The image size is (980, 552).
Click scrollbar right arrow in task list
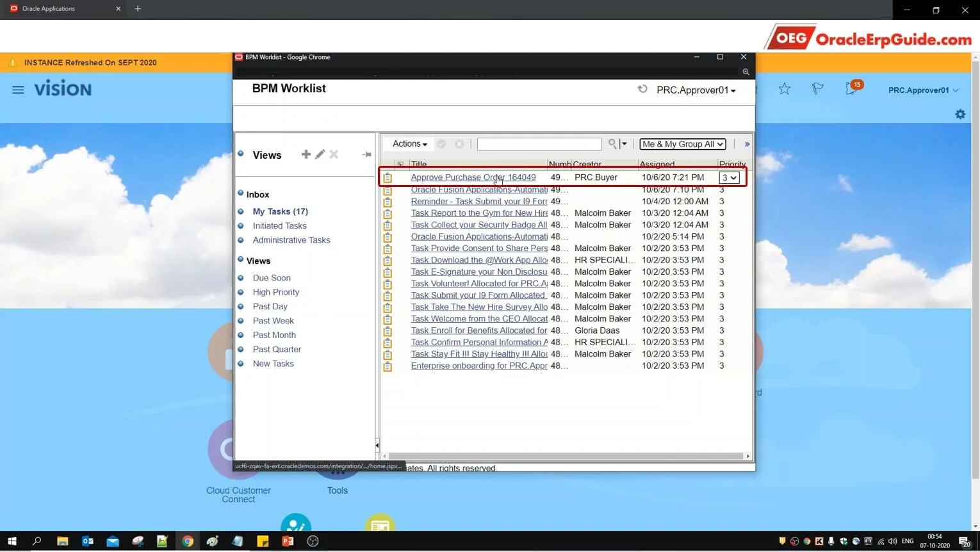[747, 456]
